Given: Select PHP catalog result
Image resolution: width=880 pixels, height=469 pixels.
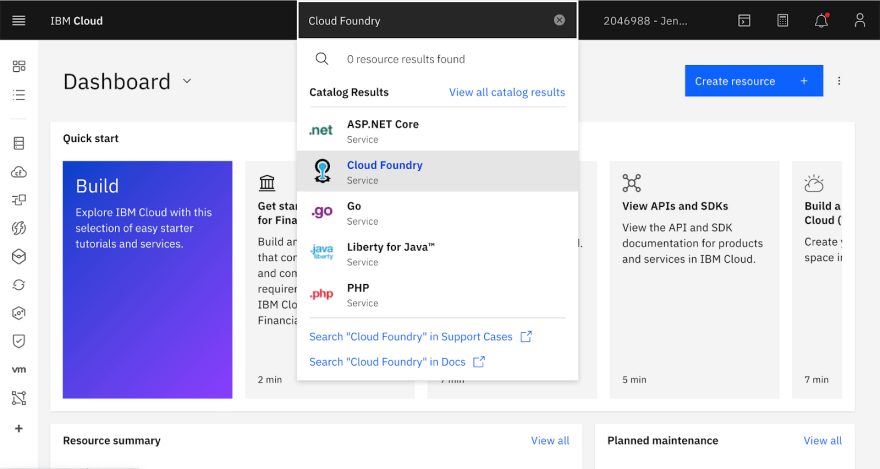Looking at the screenshot, I should 437,294.
